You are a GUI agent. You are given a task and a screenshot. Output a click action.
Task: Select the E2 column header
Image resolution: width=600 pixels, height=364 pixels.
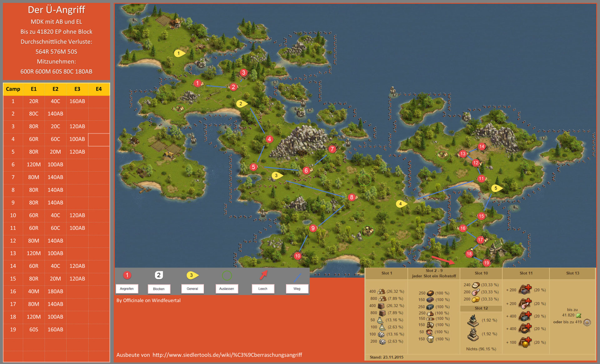tap(55, 89)
